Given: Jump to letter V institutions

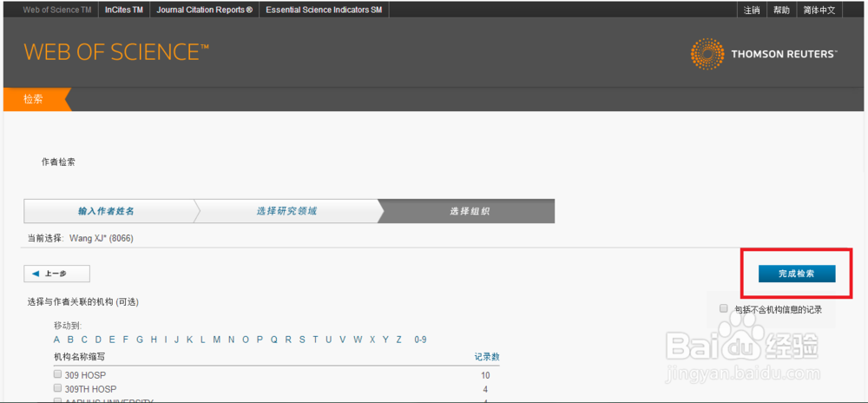Looking at the screenshot, I should point(343,340).
